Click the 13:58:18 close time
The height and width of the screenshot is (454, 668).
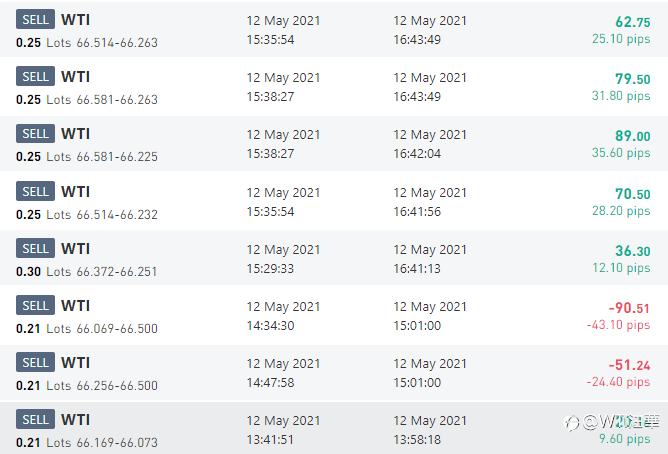click(416, 440)
